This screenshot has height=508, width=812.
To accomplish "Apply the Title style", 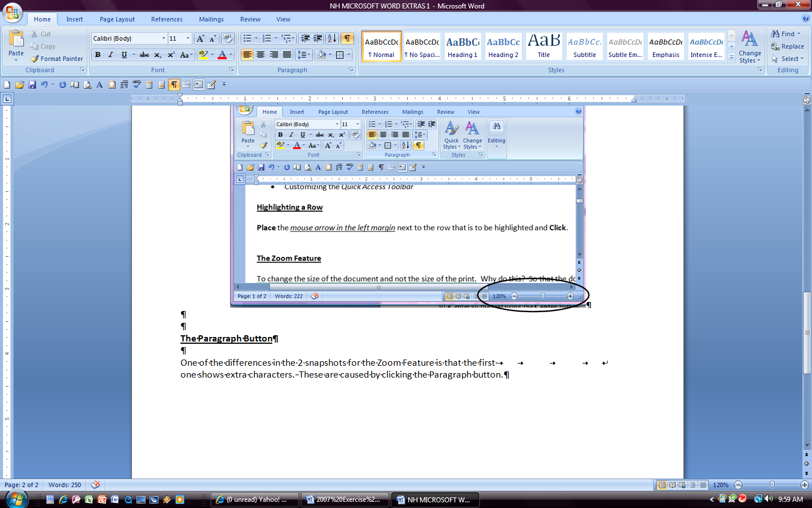I will (x=544, y=46).
